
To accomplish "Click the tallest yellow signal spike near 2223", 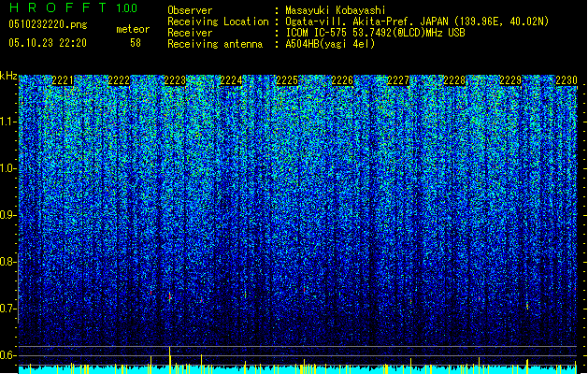I will (x=170, y=359).
